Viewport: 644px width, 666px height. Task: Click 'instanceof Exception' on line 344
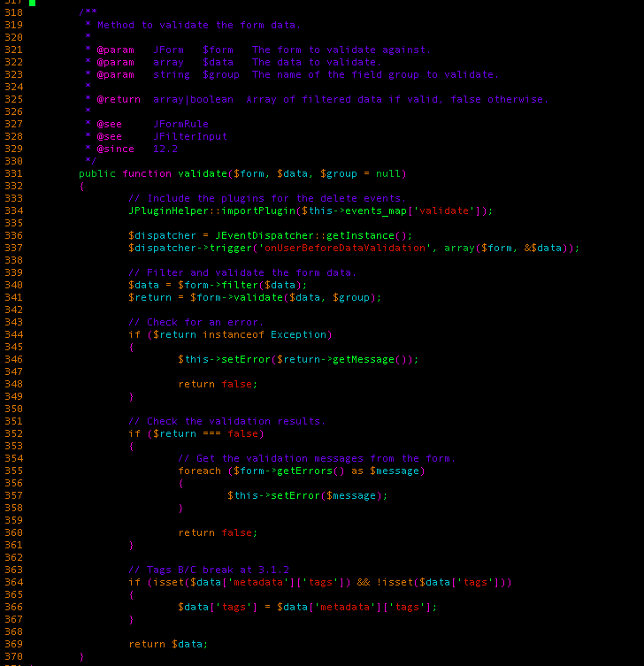pyautogui.click(x=264, y=334)
